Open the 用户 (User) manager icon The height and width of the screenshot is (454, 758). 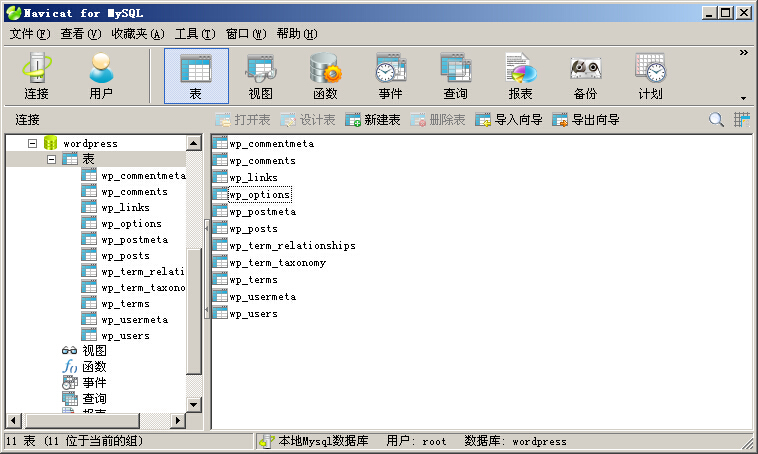coord(101,76)
